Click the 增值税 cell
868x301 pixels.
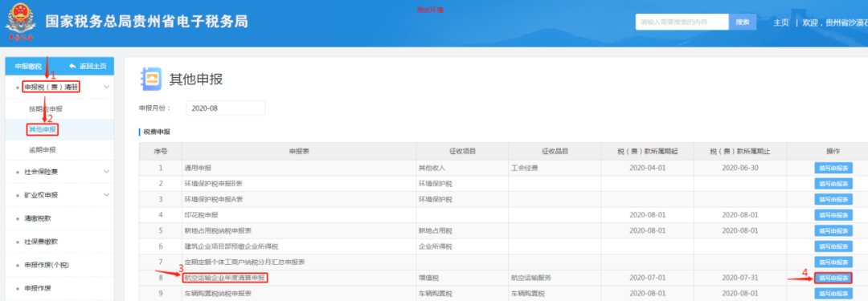coord(462,277)
